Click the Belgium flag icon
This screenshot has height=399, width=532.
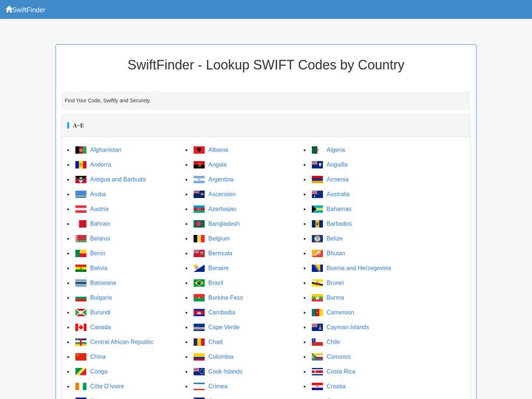[199, 239]
